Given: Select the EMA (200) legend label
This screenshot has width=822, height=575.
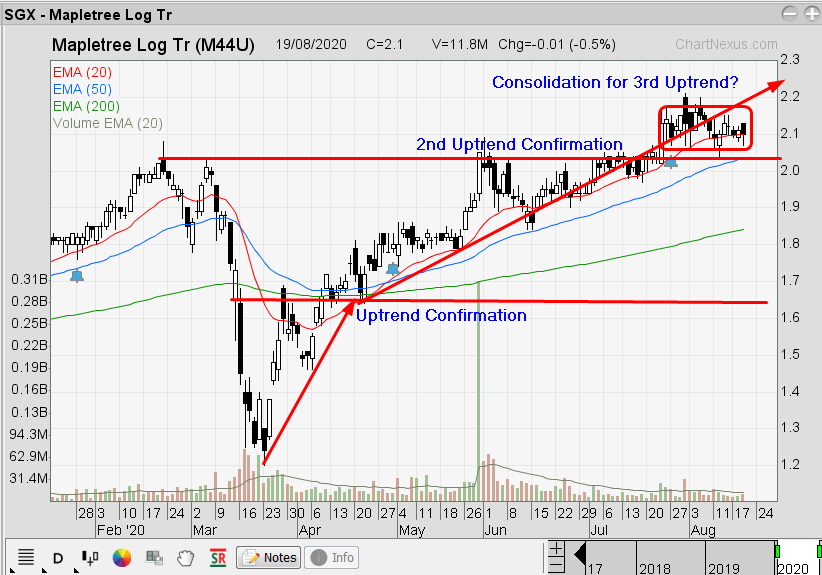Looking at the screenshot, I should [86, 106].
